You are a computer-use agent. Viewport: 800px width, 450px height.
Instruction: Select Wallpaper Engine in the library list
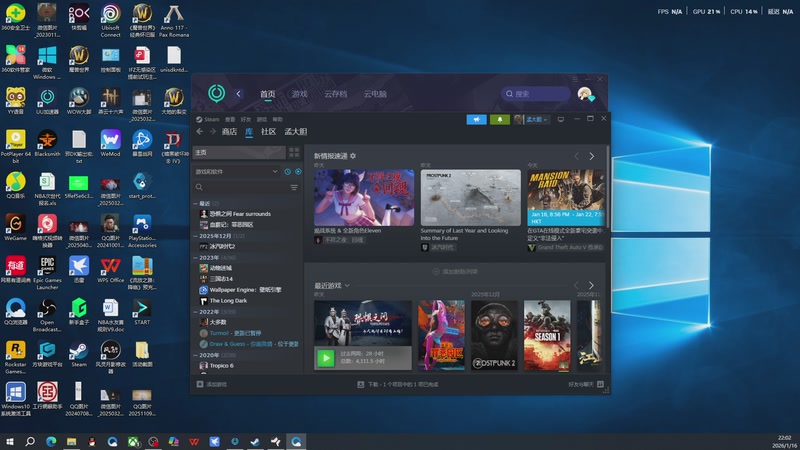point(241,290)
